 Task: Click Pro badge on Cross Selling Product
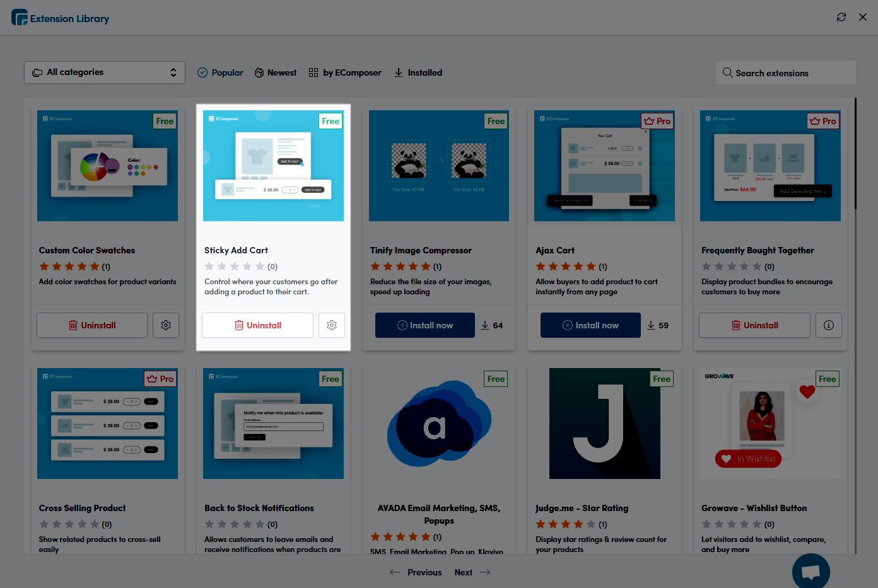tap(161, 379)
